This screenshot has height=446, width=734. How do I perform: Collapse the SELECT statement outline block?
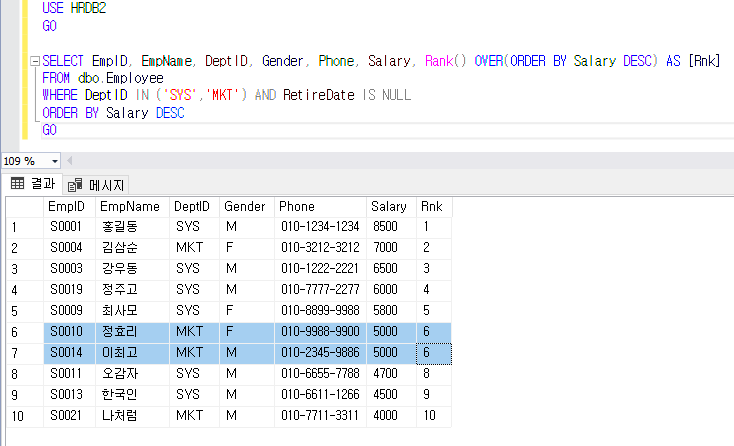35,62
